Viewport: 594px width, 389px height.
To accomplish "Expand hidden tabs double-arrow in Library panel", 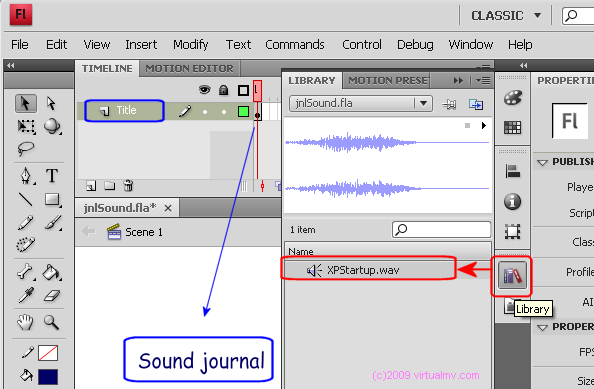I will (x=458, y=81).
